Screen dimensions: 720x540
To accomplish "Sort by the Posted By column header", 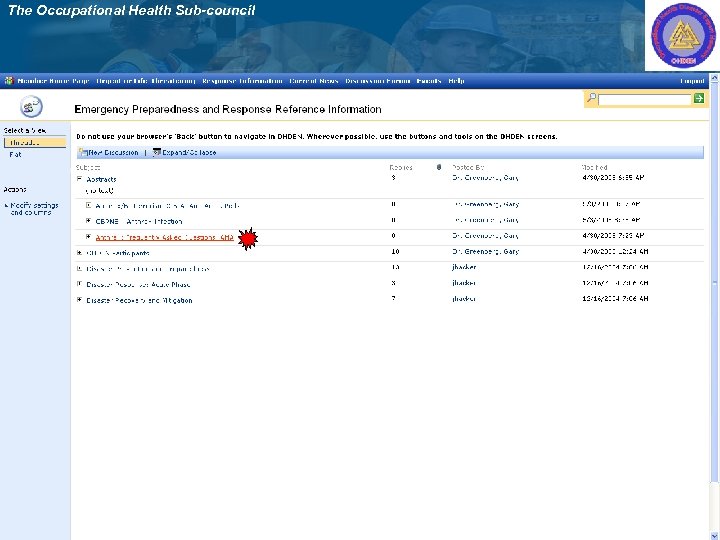I will click(x=468, y=168).
